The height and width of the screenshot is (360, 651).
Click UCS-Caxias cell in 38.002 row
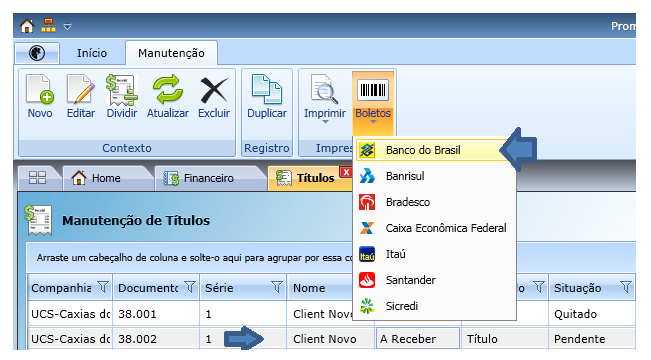pos(70,339)
